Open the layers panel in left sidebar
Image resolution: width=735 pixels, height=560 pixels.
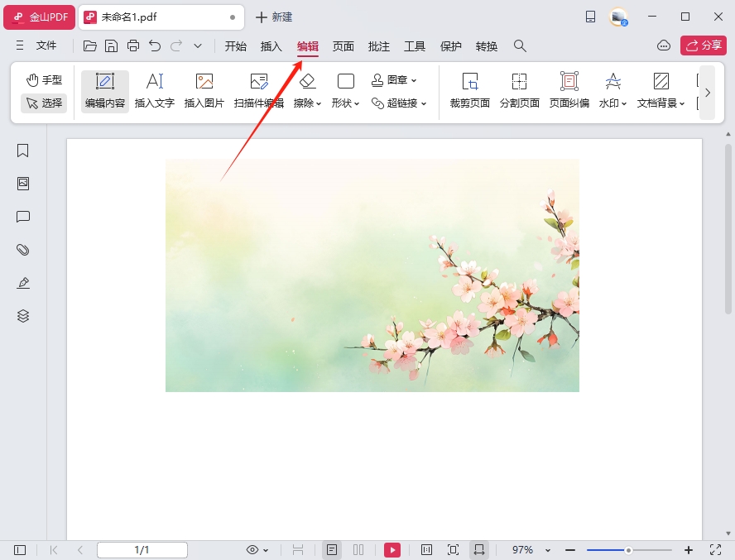(23, 316)
